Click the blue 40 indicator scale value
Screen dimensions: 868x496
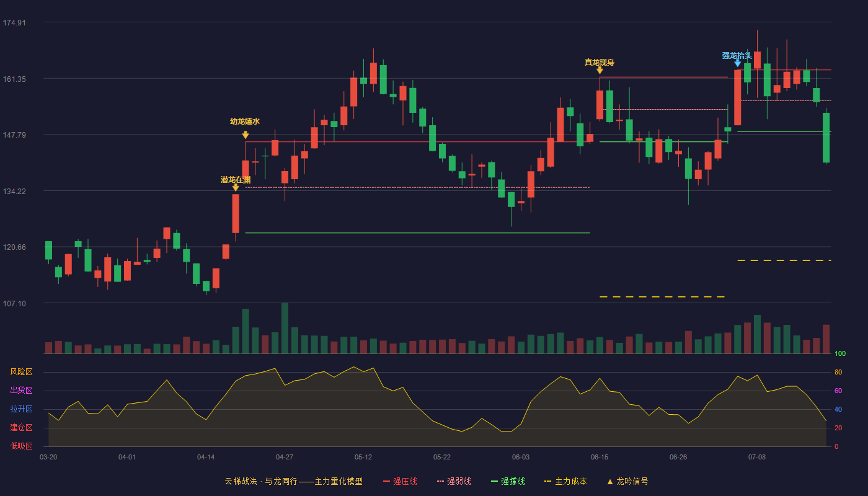click(x=838, y=410)
